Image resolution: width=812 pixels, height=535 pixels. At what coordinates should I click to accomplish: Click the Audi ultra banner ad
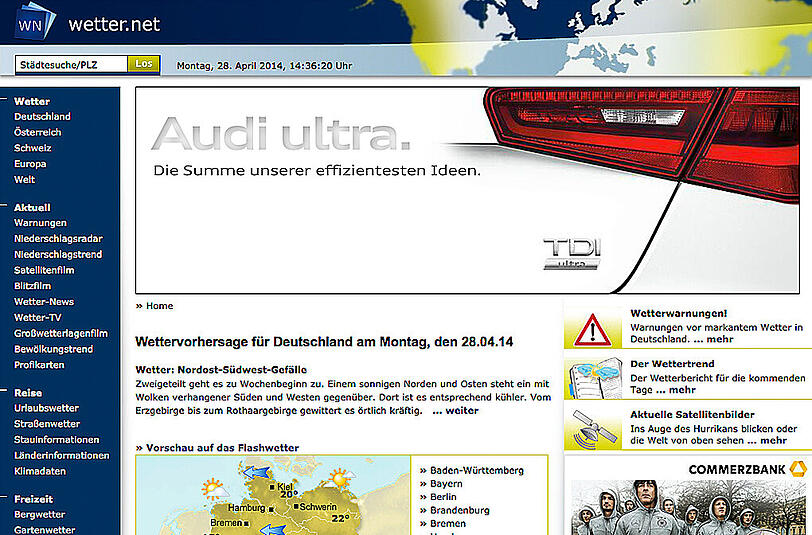pyautogui.click(x=467, y=190)
